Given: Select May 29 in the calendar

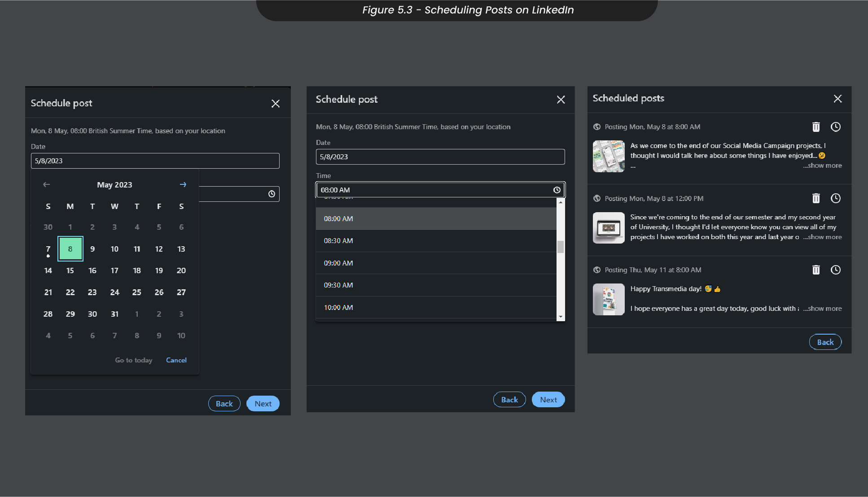Looking at the screenshot, I should pyautogui.click(x=70, y=314).
